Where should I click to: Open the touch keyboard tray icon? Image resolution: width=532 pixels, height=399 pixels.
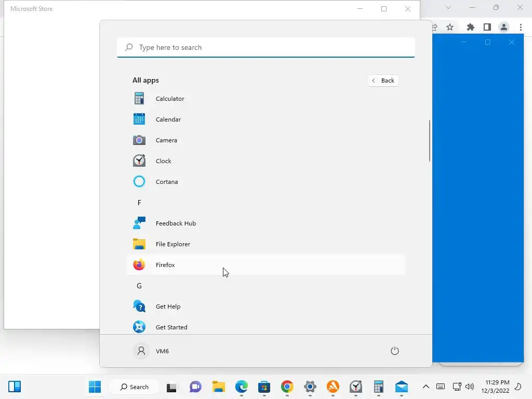pos(441,387)
